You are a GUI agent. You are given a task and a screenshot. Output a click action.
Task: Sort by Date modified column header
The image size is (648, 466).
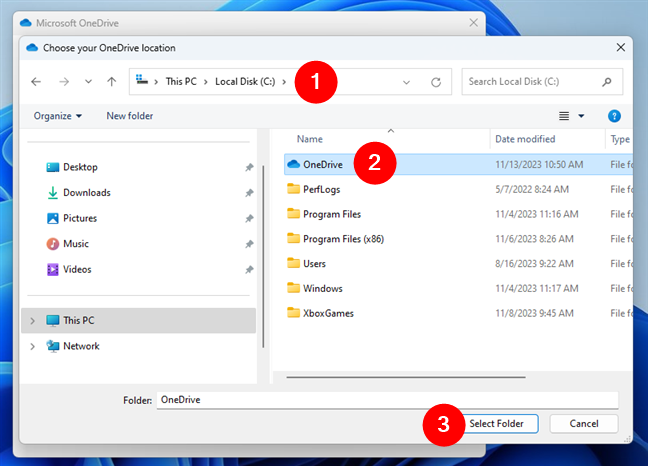pos(525,139)
